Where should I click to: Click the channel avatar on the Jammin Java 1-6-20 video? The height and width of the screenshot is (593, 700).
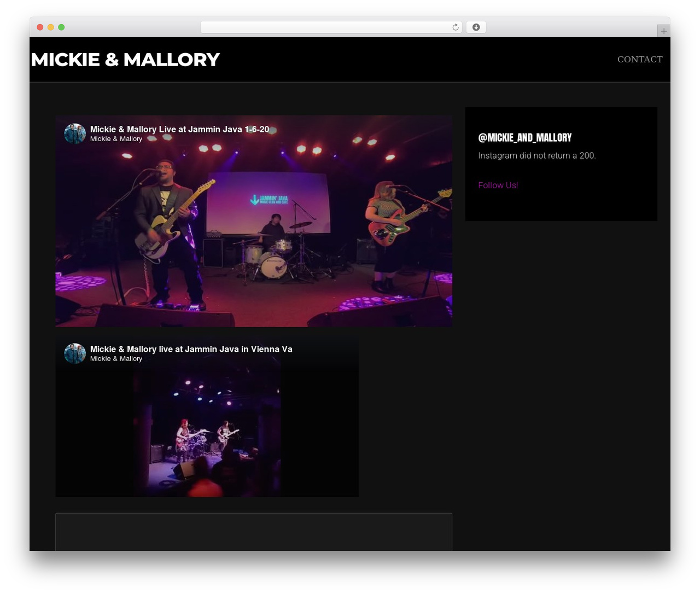click(x=75, y=133)
